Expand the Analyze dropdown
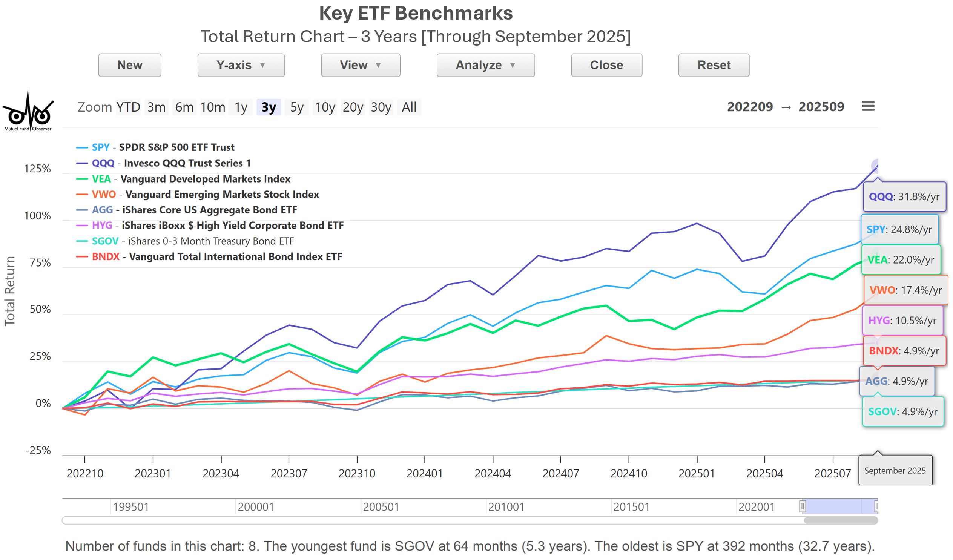953x560 pixels. [x=486, y=65]
